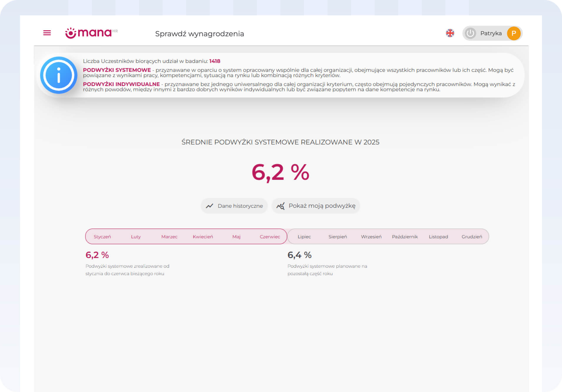Viewport: 562px width, 392px height.
Task: Click the Patryka user name
Action: point(491,33)
